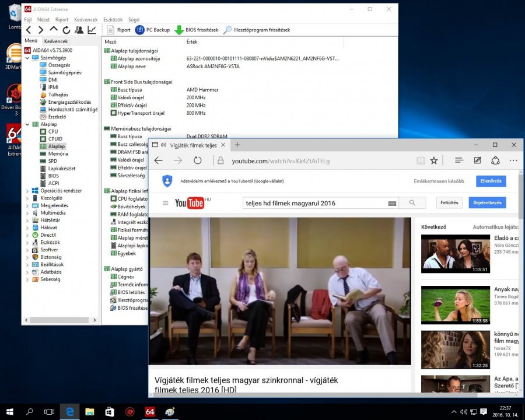
Task: Open the Eszközök menu
Action: tap(113, 19)
